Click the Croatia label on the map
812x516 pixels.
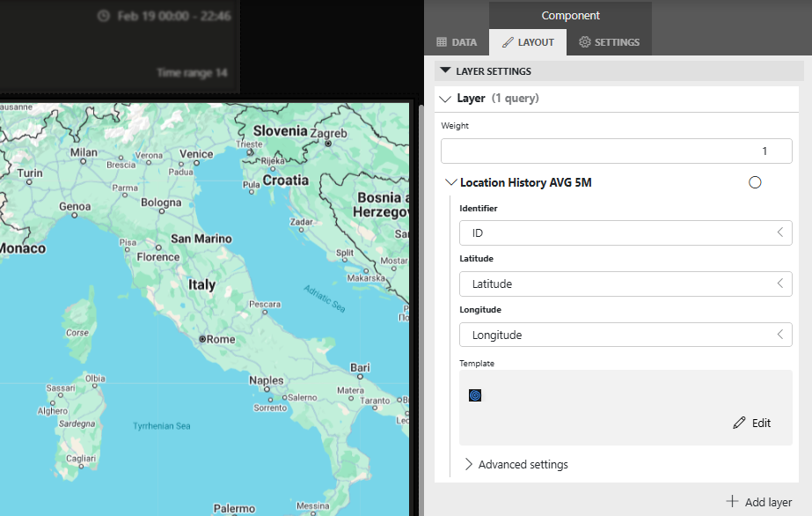click(285, 181)
